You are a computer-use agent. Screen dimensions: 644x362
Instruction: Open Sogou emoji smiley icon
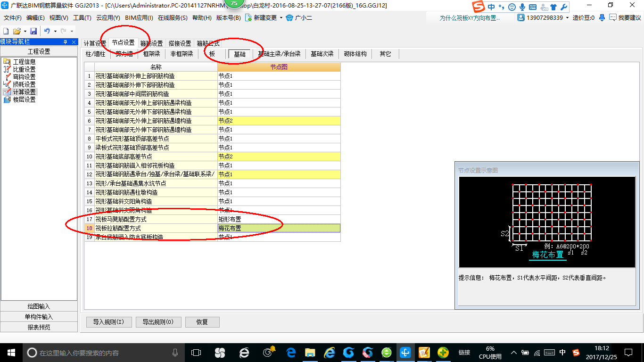point(512,7)
